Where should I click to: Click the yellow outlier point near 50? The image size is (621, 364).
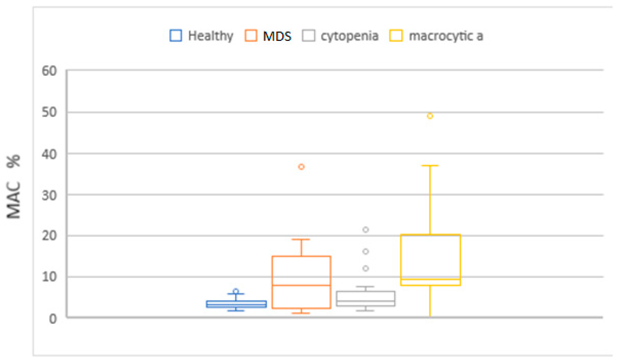coord(430,116)
